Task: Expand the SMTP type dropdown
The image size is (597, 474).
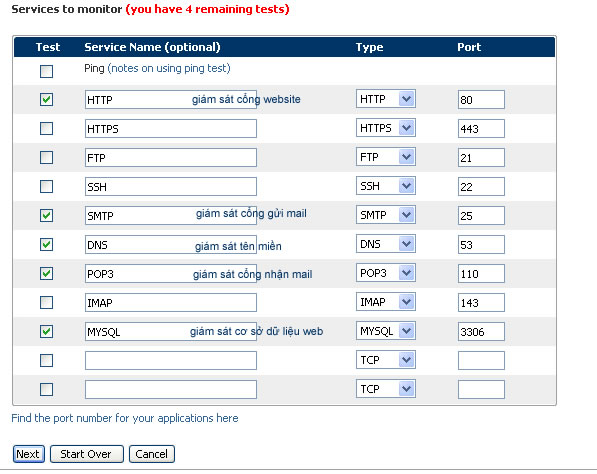Action: pos(386,215)
